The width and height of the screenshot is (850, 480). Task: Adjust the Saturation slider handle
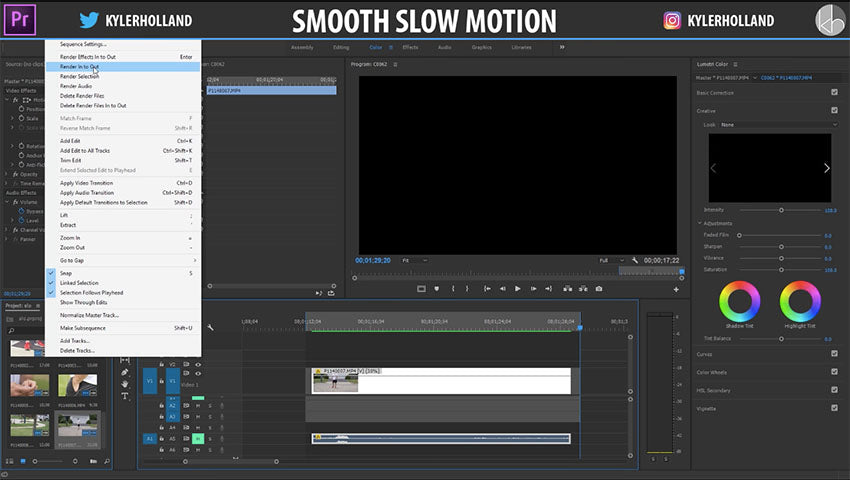tap(781, 270)
